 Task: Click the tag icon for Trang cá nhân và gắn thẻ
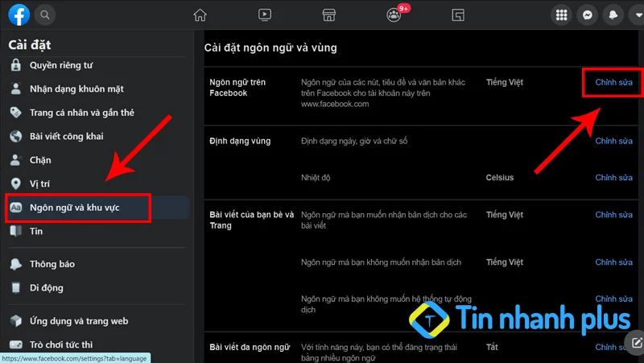[x=15, y=113]
